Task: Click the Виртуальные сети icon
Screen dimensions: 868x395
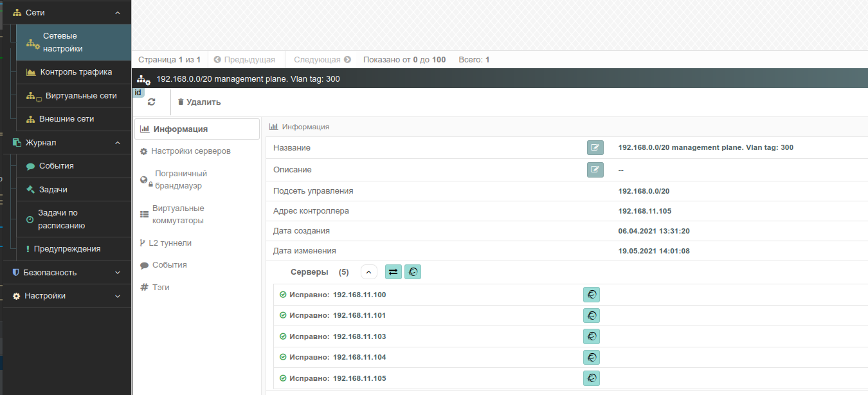Action: [33, 96]
